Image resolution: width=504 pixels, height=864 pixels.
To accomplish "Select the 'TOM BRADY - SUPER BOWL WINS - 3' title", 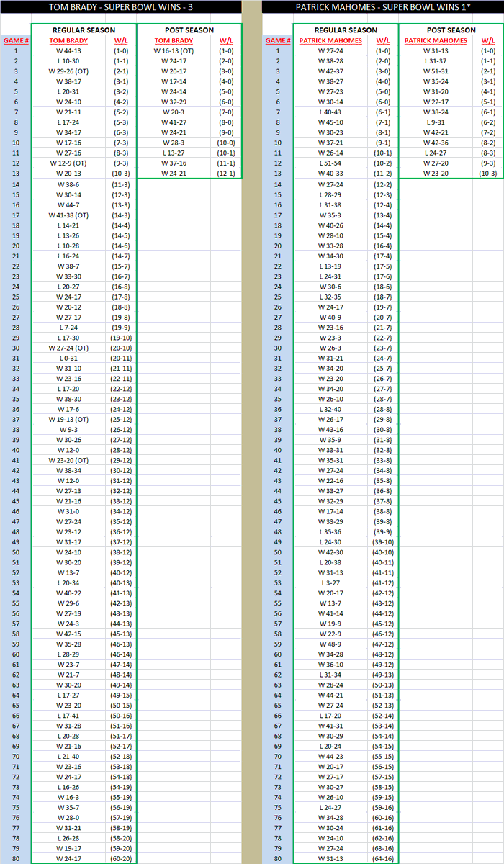I will 120,8.
